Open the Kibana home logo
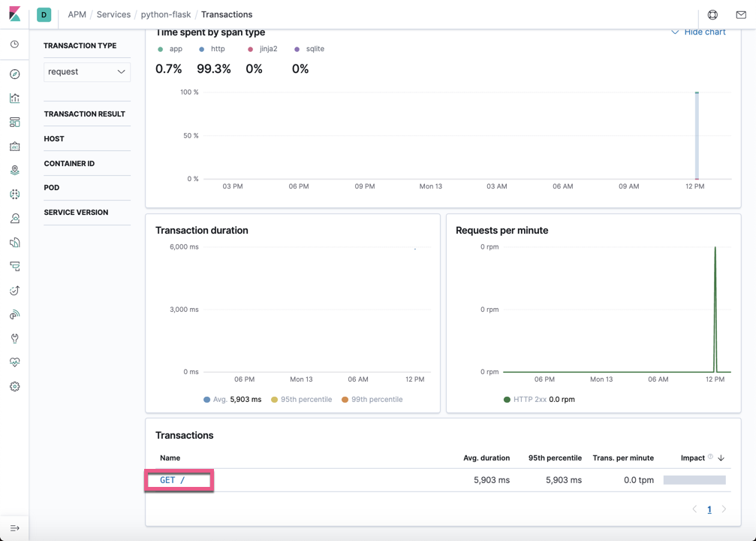The width and height of the screenshot is (756, 541). [14, 14]
